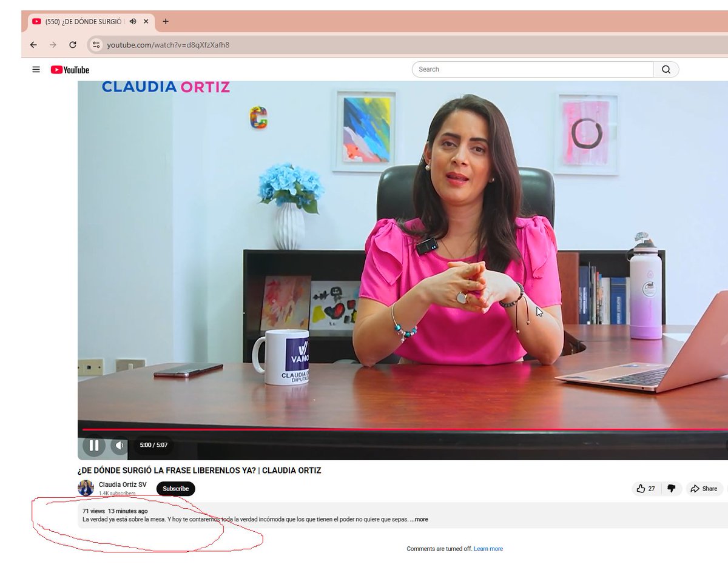Click the 5:00 / 5:07 time display
Image resolution: width=728 pixels, height=570 pixels.
click(153, 445)
